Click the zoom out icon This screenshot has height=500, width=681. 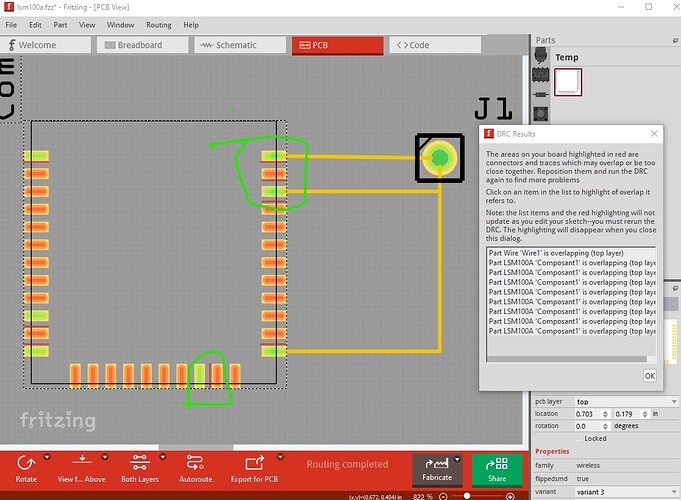pyautogui.click(x=443, y=497)
